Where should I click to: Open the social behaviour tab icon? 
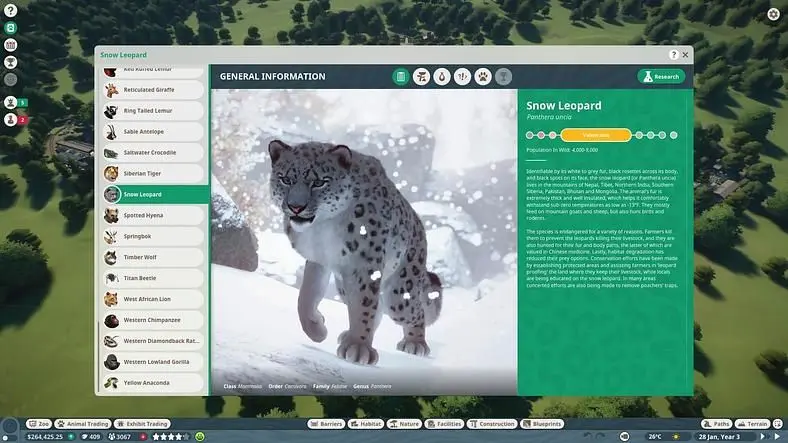462,77
